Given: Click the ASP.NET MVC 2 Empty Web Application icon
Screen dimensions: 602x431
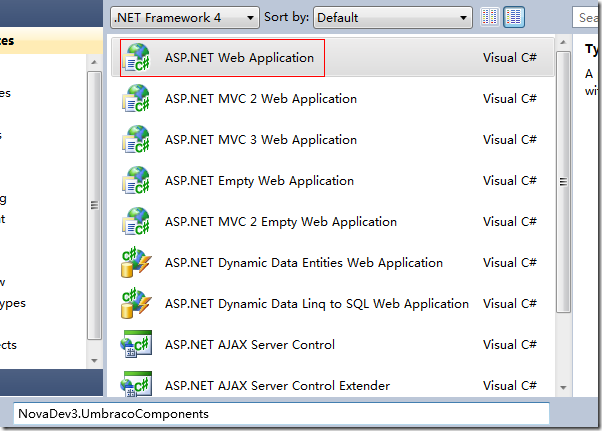Looking at the screenshot, I should (x=136, y=222).
